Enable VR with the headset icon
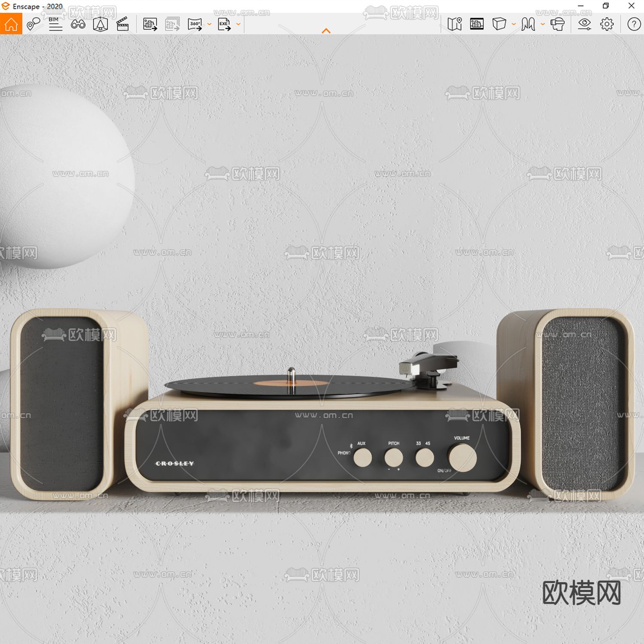 coord(558,24)
